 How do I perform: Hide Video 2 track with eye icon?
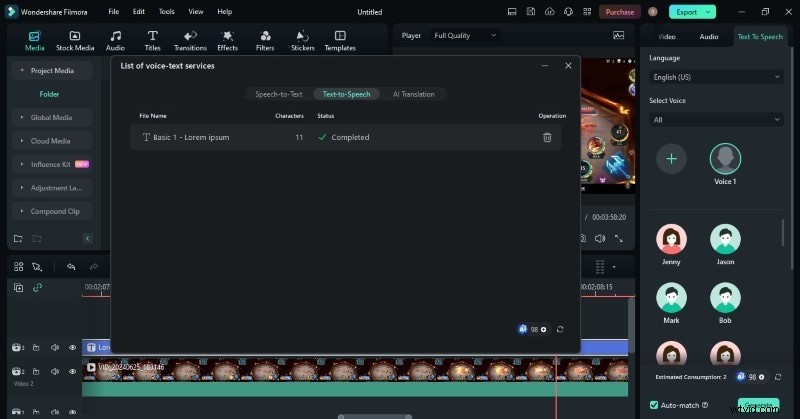coord(72,372)
